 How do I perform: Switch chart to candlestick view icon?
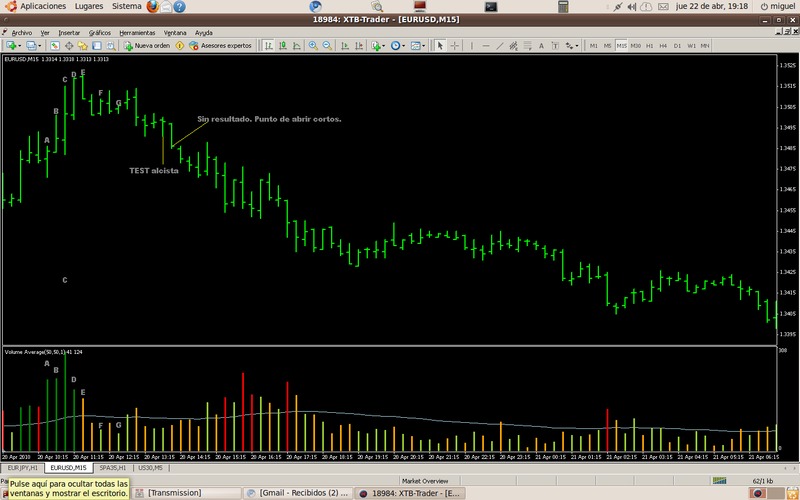coord(283,46)
